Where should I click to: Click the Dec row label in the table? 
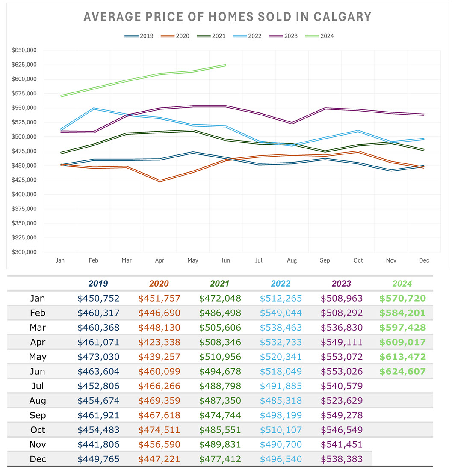[38, 459]
